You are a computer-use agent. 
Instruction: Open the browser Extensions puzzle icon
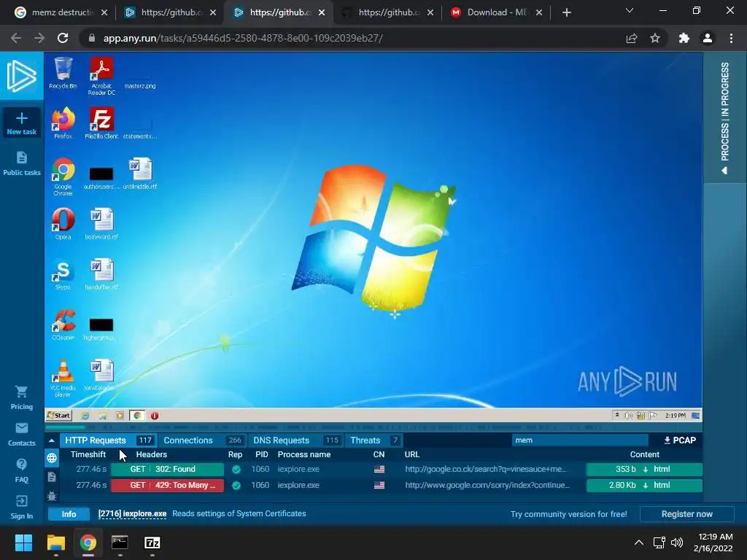684,38
